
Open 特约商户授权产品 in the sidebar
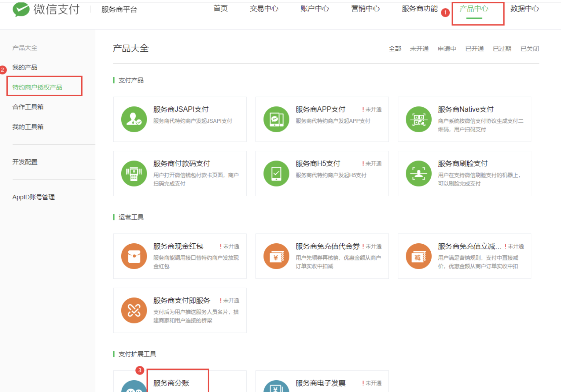coord(37,87)
